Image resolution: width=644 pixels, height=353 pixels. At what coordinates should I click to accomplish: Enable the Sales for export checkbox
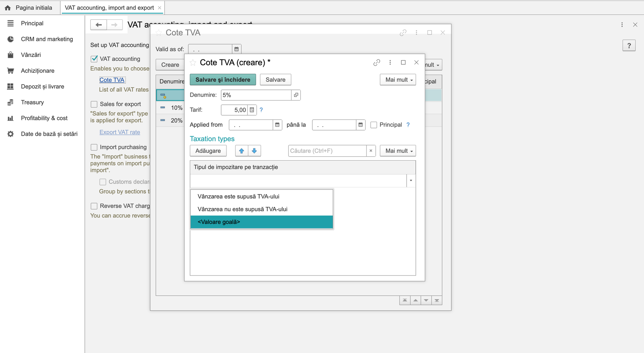pyautogui.click(x=94, y=104)
